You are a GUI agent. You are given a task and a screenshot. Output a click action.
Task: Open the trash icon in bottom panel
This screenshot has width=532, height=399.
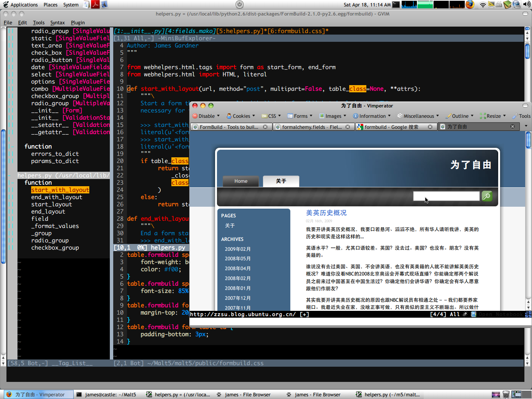click(506, 394)
